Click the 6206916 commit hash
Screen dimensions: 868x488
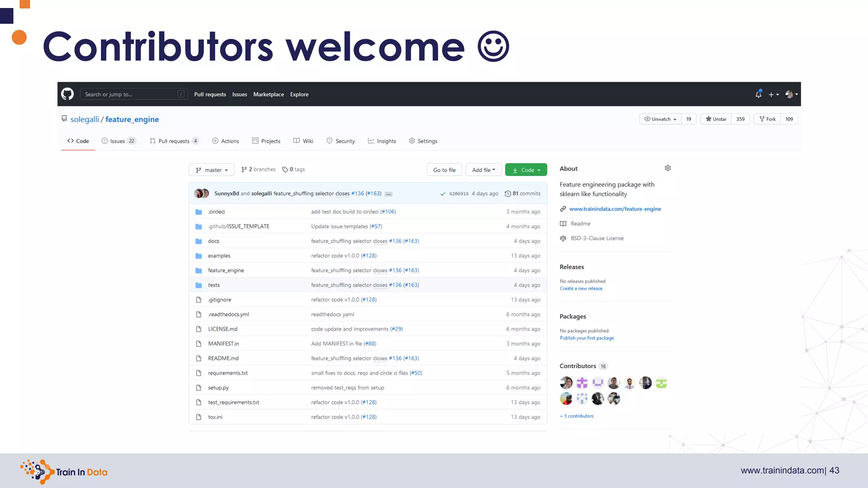(459, 194)
